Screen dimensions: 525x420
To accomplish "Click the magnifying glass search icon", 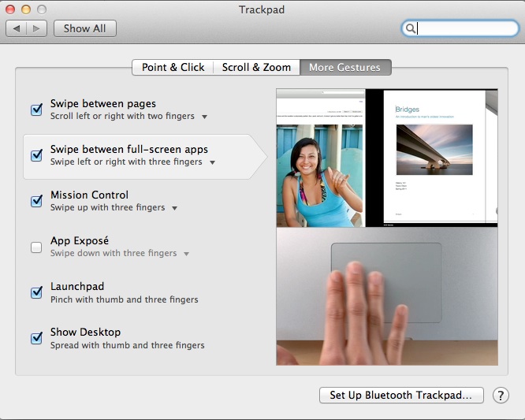I will pos(411,28).
